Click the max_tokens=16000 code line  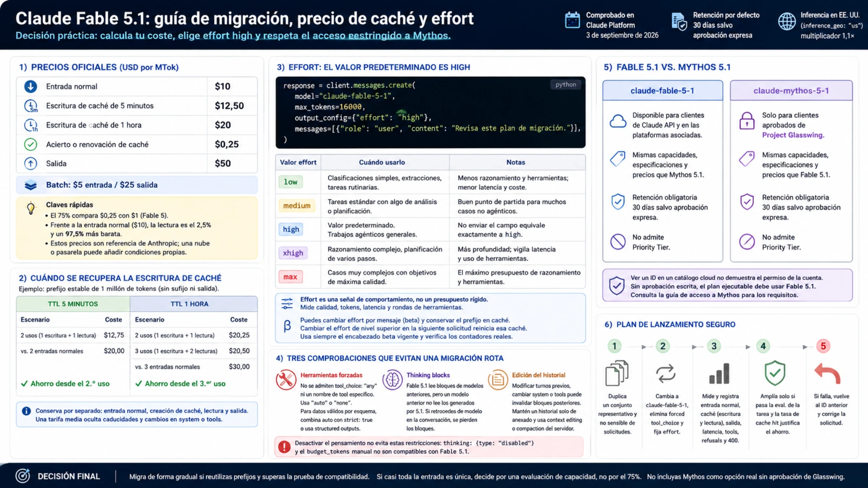tap(330, 107)
